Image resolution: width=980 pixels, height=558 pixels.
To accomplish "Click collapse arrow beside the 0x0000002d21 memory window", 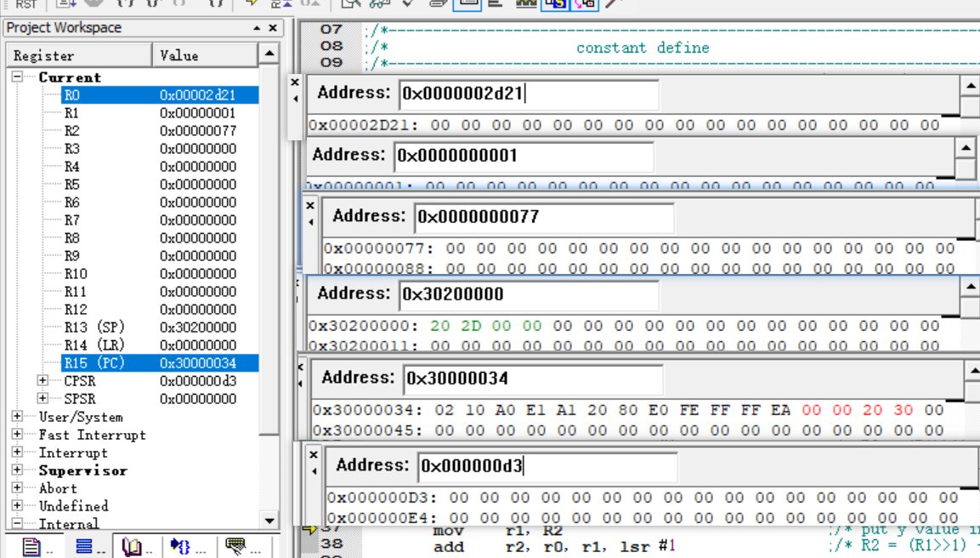I will coord(295,99).
